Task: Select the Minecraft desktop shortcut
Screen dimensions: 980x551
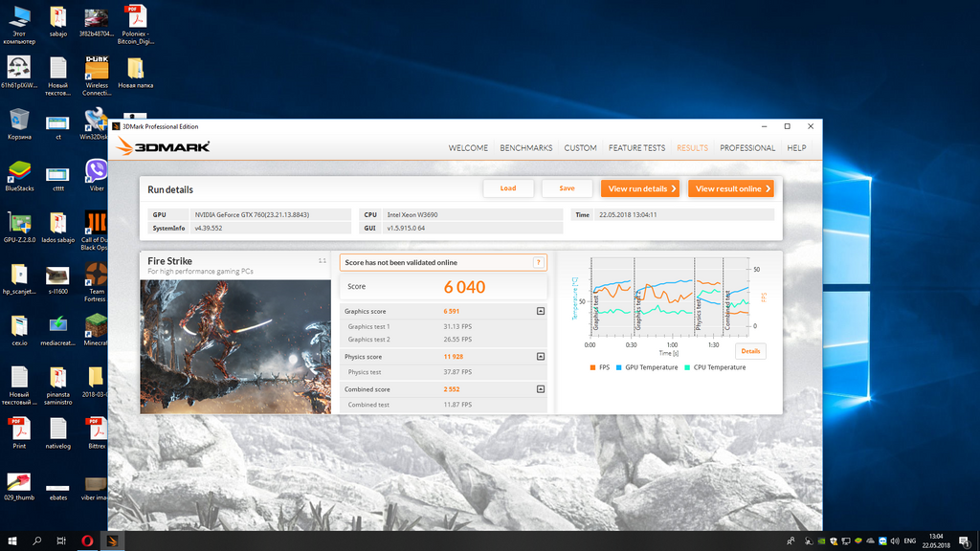Action: point(95,330)
